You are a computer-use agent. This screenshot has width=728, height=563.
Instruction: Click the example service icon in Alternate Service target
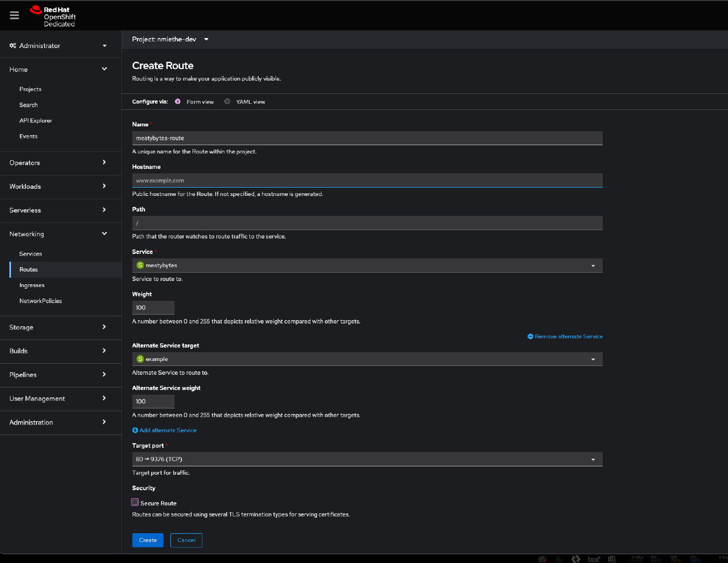click(140, 359)
